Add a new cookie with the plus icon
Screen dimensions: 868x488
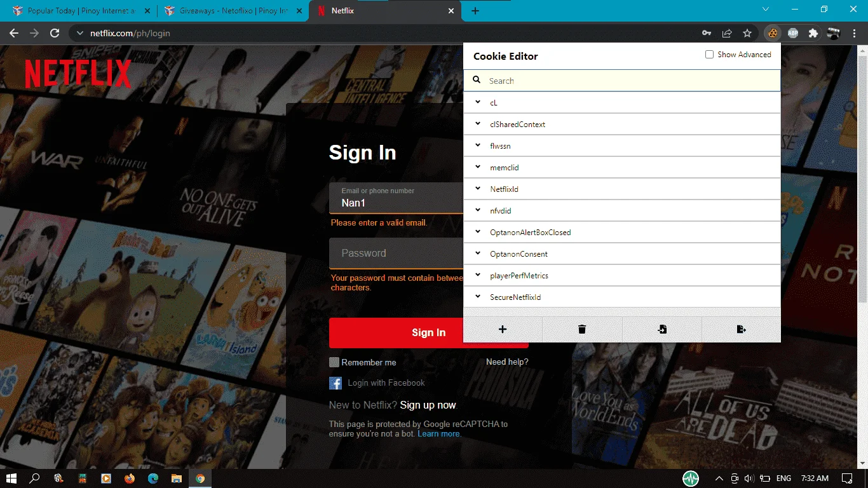point(503,329)
